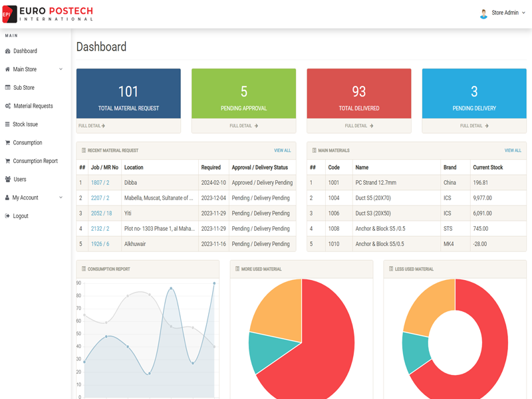532x399 pixels.
Task: Open the Store Admin user dropdown
Action: click(x=503, y=13)
